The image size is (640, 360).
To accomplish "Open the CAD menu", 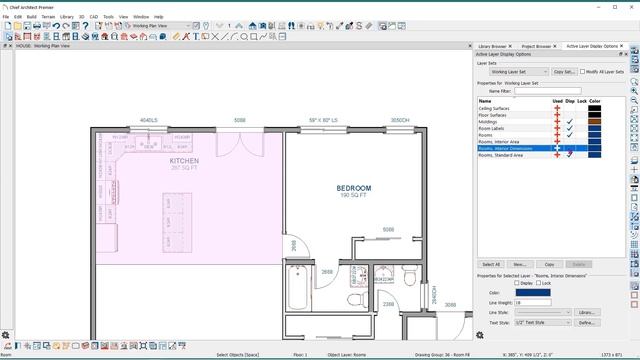I will (94, 17).
